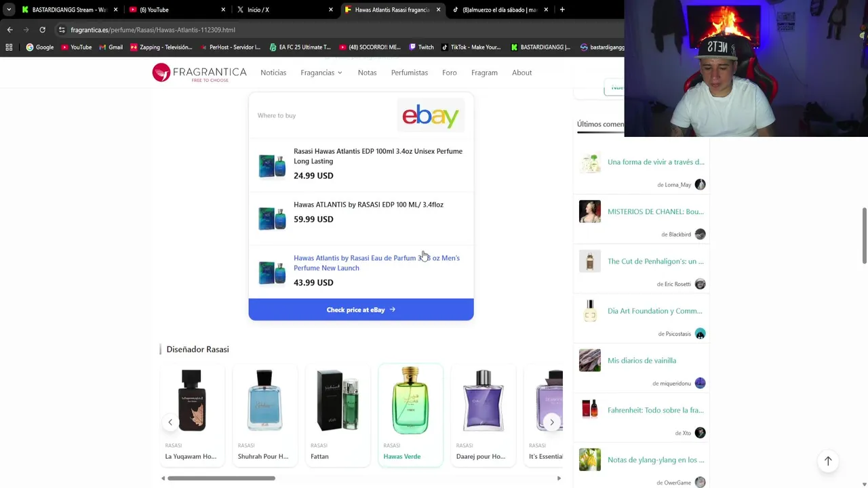Click thumbnail of the 24.99 USD perfume
The height and width of the screenshot is (488, 868).
coord(272,166)
